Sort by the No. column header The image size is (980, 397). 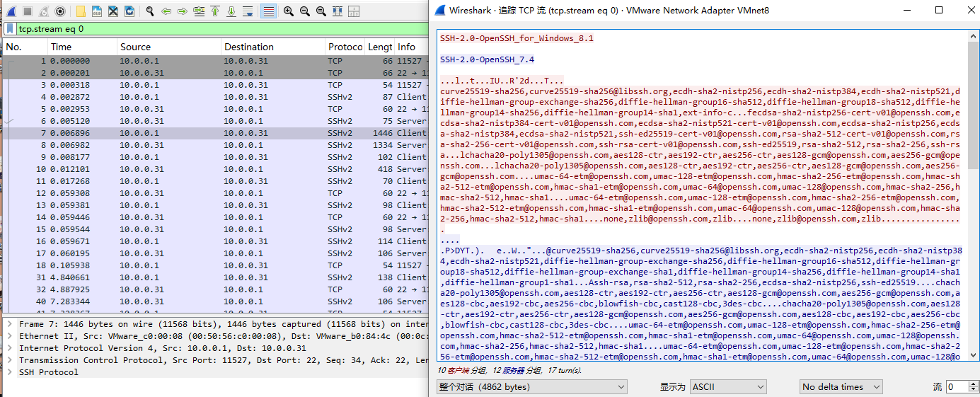pyautogui.click(x=24, y=47)
